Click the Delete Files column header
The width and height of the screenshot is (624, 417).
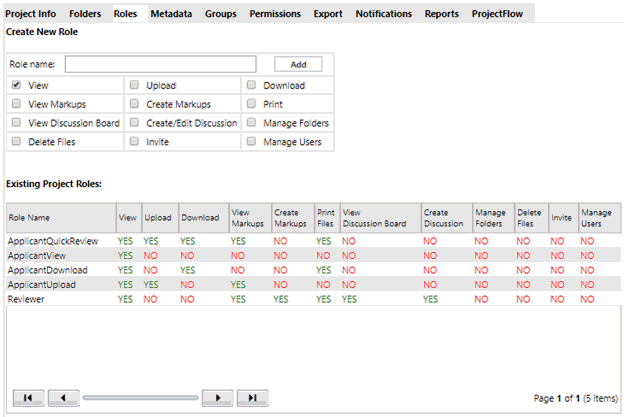pos(531,218)
